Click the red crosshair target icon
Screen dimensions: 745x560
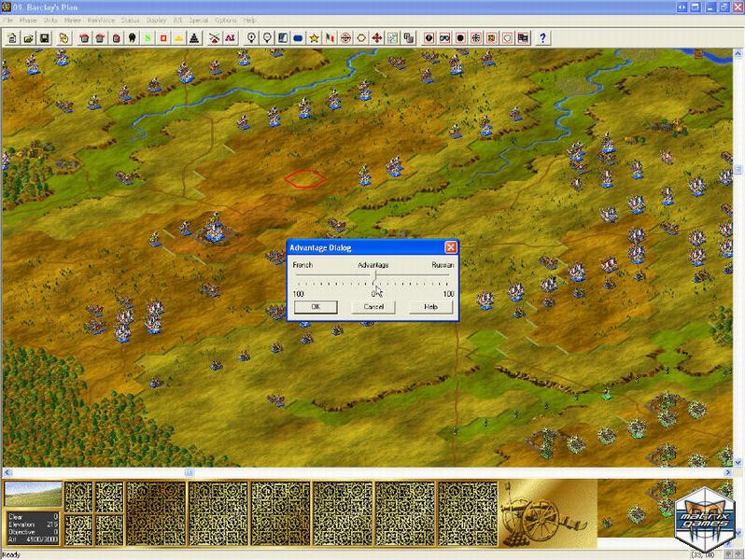[345, 38]
